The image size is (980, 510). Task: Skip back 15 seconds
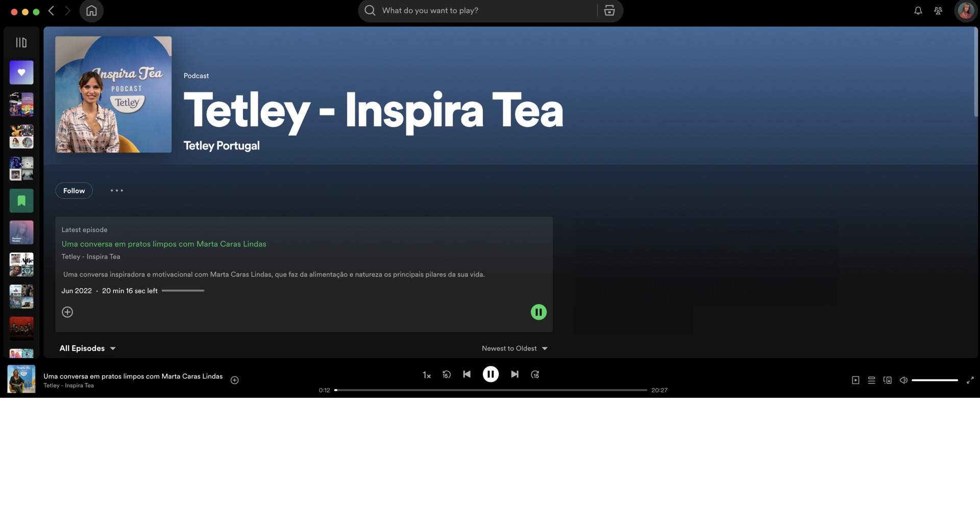coord(447,374)
